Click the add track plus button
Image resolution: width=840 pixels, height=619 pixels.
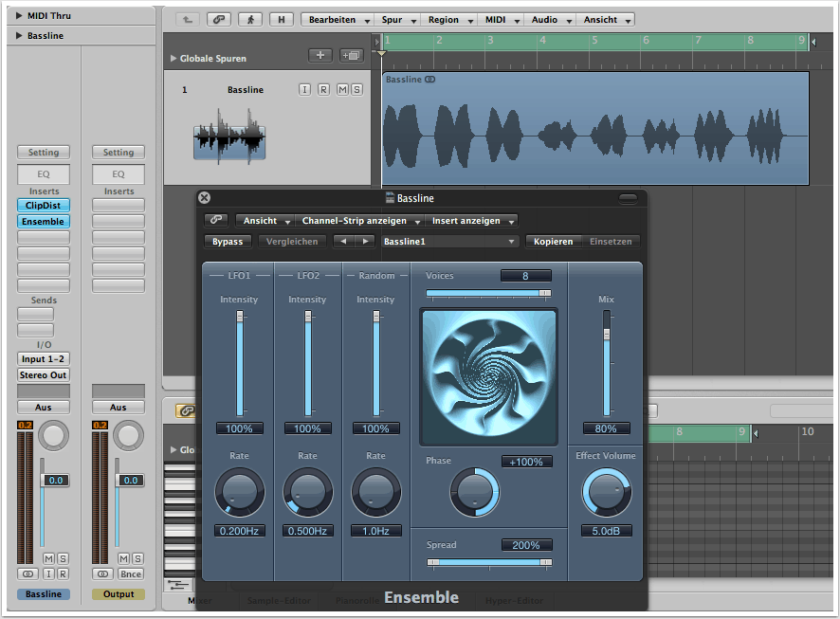320,56
